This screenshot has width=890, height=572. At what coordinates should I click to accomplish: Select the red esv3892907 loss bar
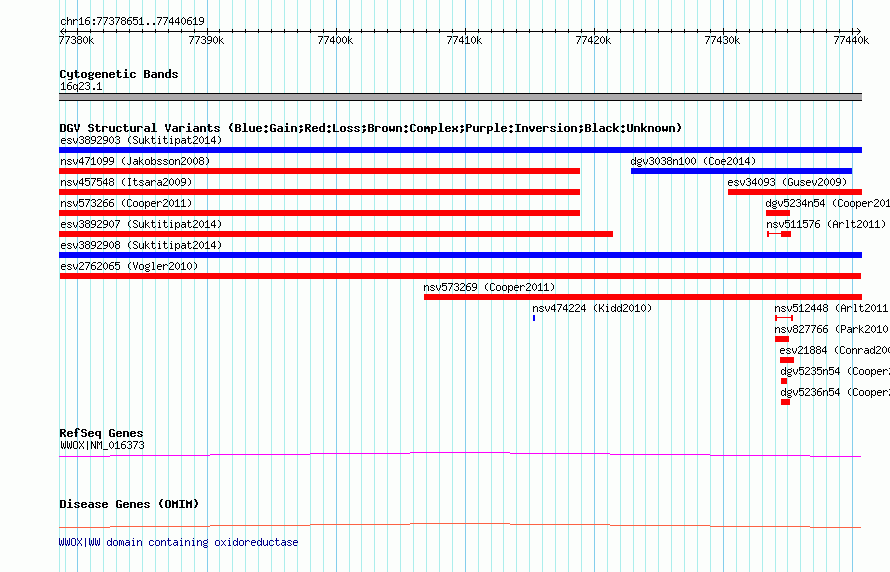pos(336,234)
